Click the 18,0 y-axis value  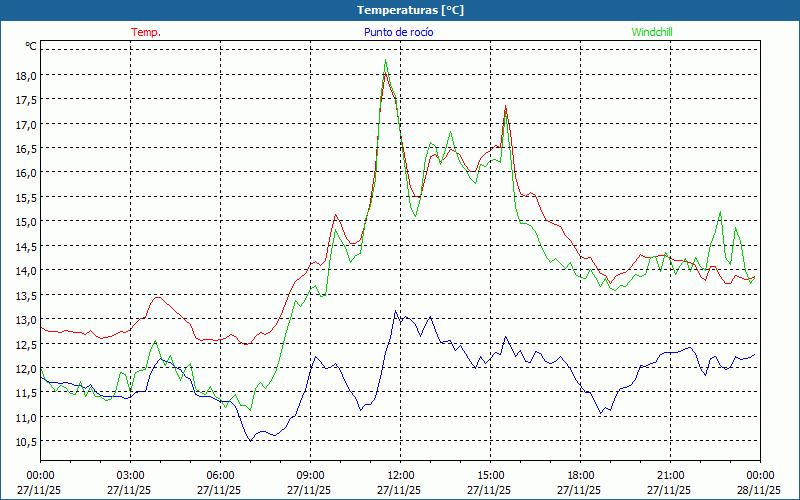26,75
